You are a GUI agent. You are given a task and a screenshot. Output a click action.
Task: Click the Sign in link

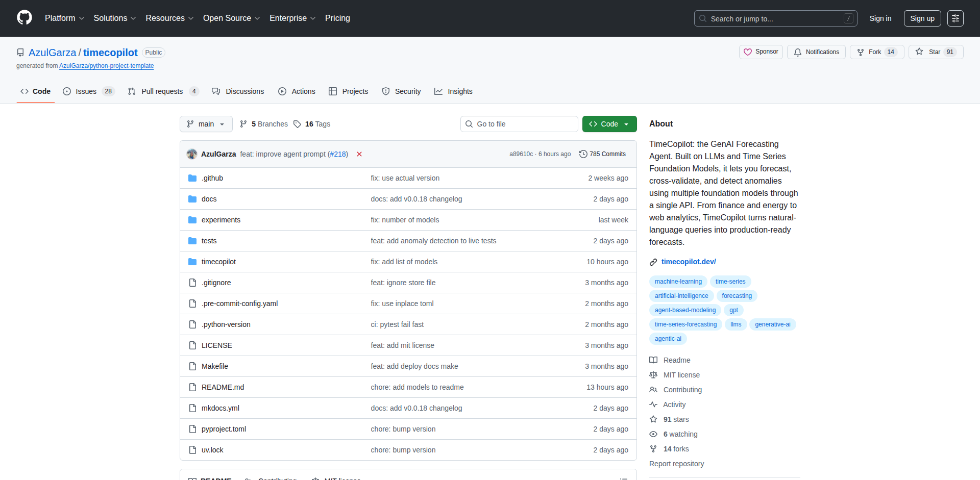(880, 18)
